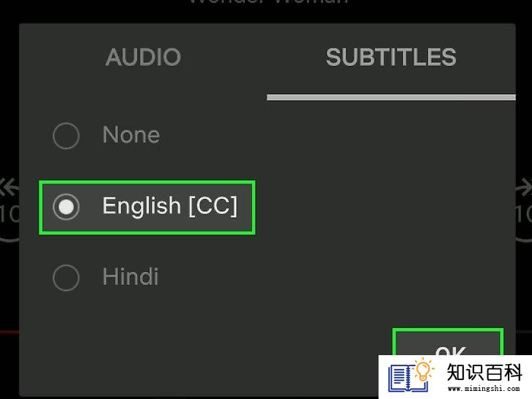Select the None subtitle radio button
The height and width of the screenshot is (399, 532).
[66, 136]
